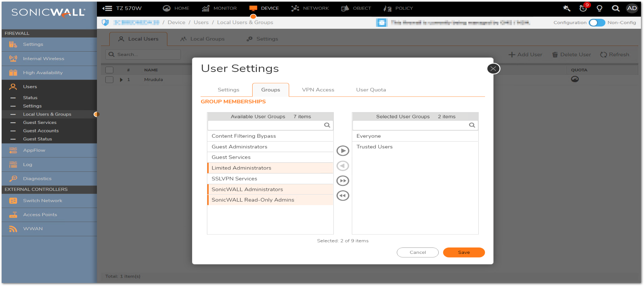Select Limited Administrators group
The width and height of the screenshot is (644, 286).
click(270, 168)
